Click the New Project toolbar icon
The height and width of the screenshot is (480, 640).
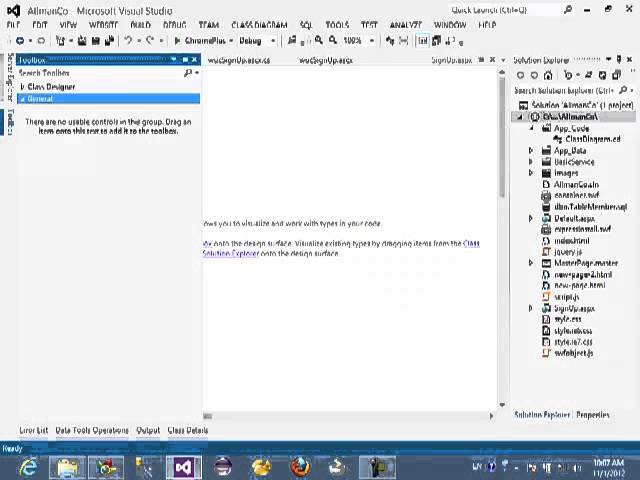click(60, 41)
